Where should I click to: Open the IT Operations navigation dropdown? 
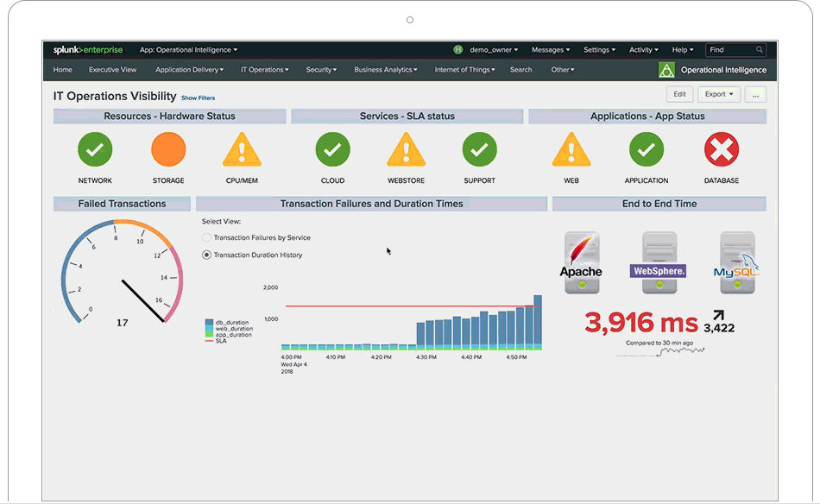[x=262, y=70]
